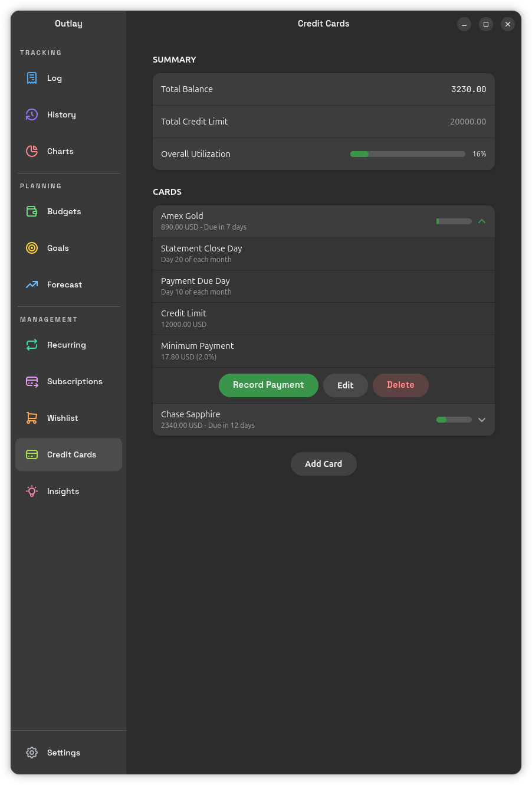Open the Insights lightbulb icon
Image resolution: width=532 pixels, height=785 pixels.
(x=32, y=491)
